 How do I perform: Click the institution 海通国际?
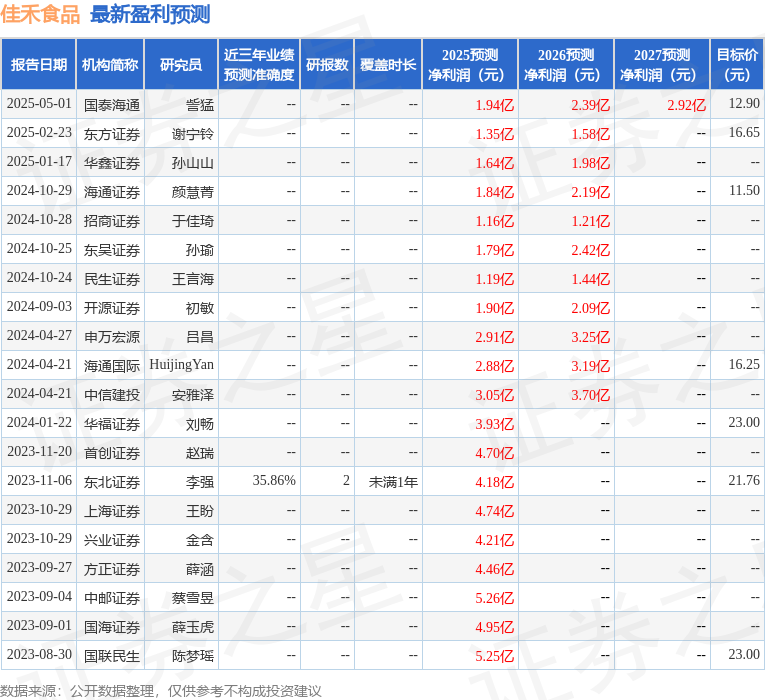coord(112,366)
